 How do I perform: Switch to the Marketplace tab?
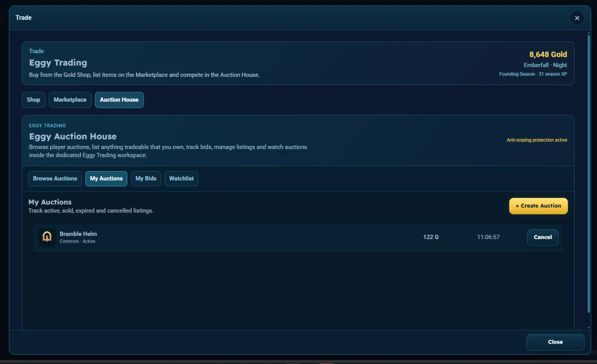[70, 100]
